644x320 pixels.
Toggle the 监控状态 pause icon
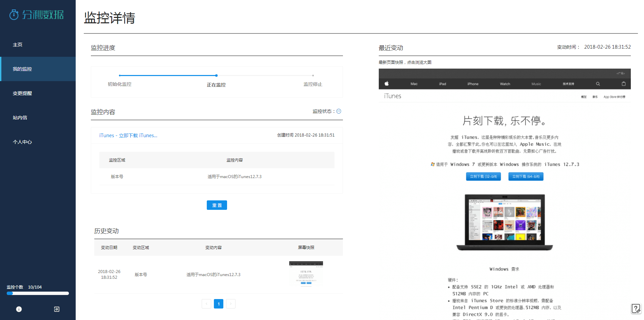point(339,111)
